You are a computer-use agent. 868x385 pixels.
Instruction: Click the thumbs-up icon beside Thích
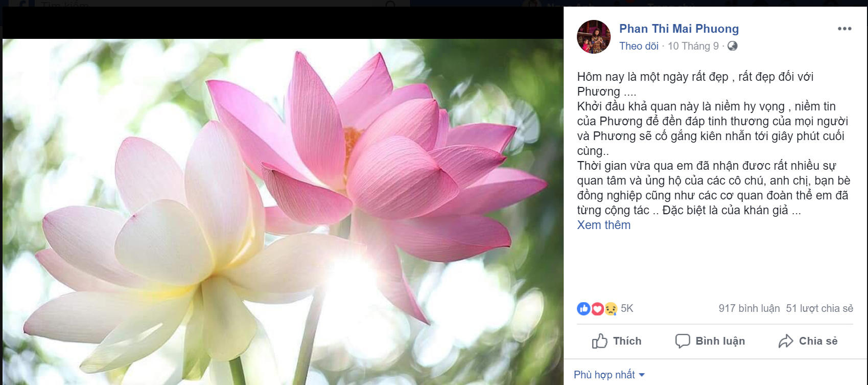click(600, 341)
